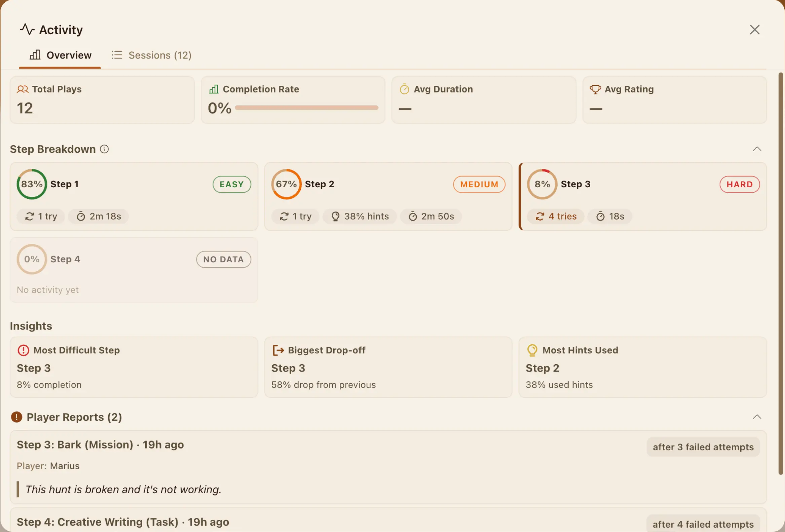Click the Most Hints Used lightbulb icon
The width and height of the screenshot is (785, 532).
click(532, 350)
